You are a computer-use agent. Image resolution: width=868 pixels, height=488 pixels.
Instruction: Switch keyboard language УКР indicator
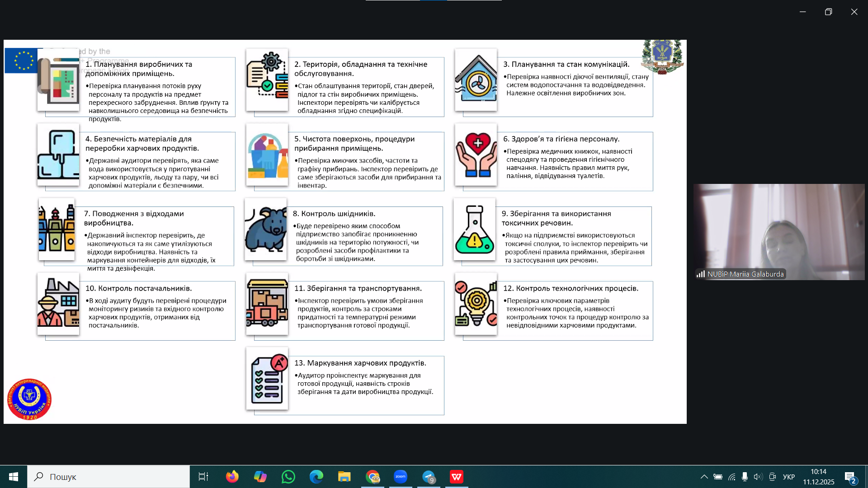click(789, 477)
